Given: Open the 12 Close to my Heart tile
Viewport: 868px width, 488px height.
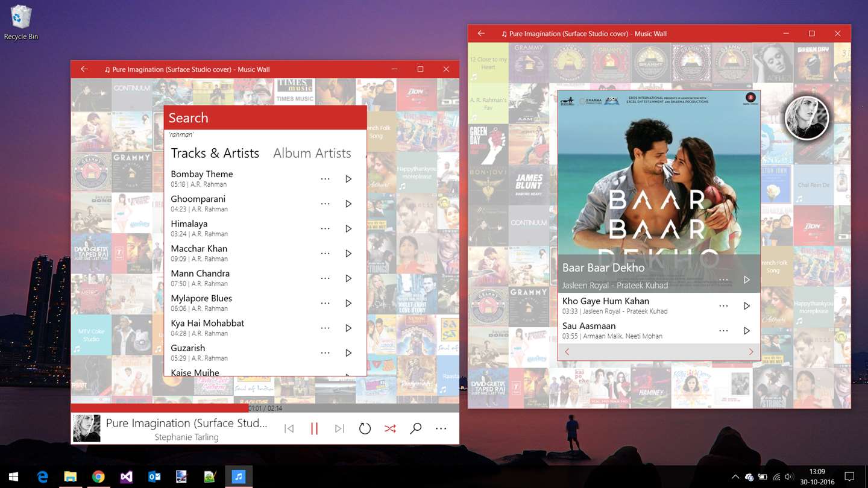Looking at the screenshot, I should [488, 63].
